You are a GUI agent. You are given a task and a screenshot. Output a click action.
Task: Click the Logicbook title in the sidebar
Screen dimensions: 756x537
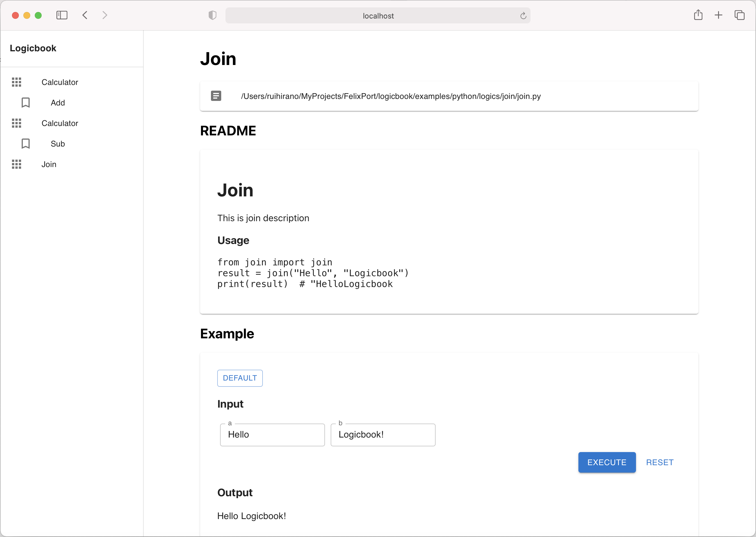point(33,48)
